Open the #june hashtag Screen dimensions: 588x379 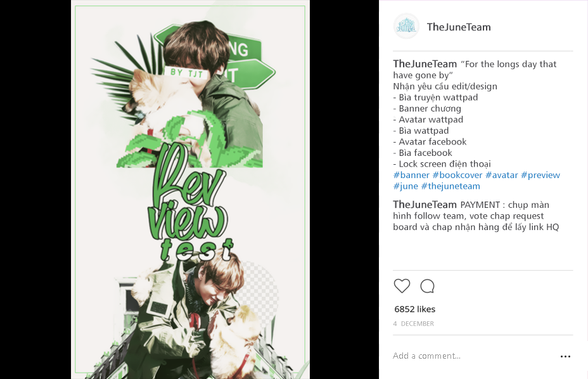point(406,186)
